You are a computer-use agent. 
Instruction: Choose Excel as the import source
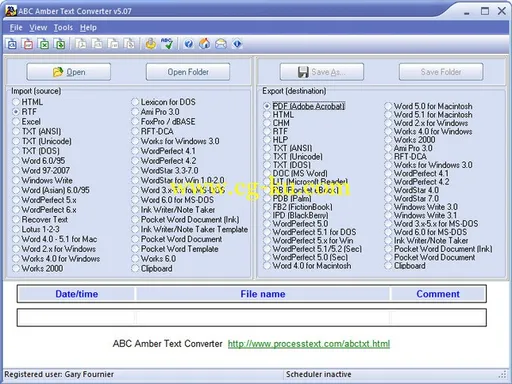pos(27,122)
